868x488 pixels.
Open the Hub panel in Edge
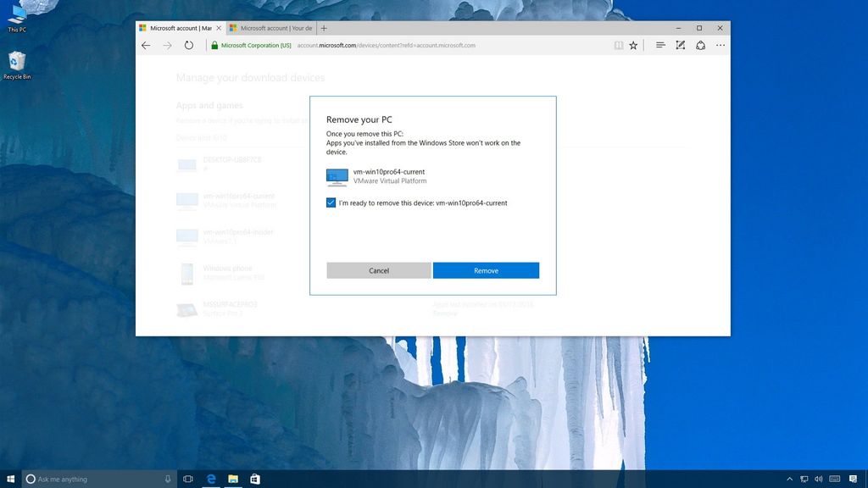[x=660, y=45]
